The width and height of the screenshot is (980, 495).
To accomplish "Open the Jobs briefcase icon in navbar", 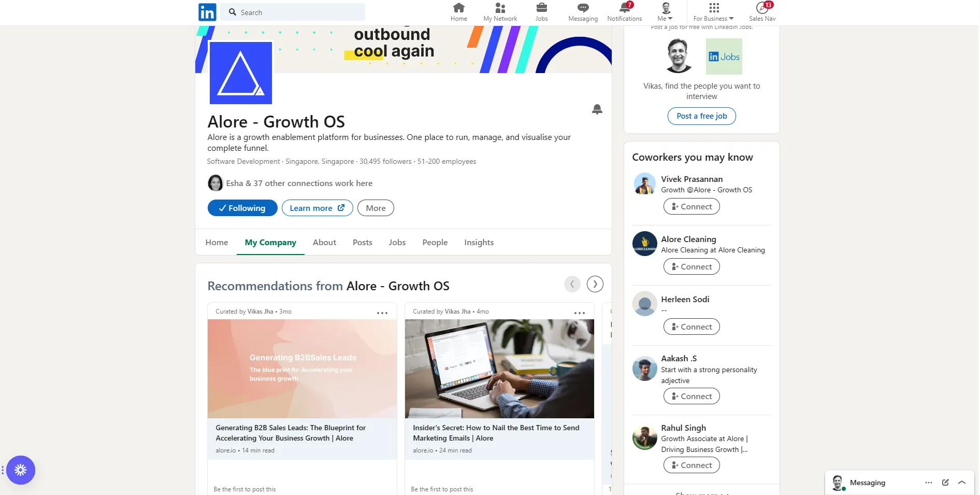I will point(541,12).
